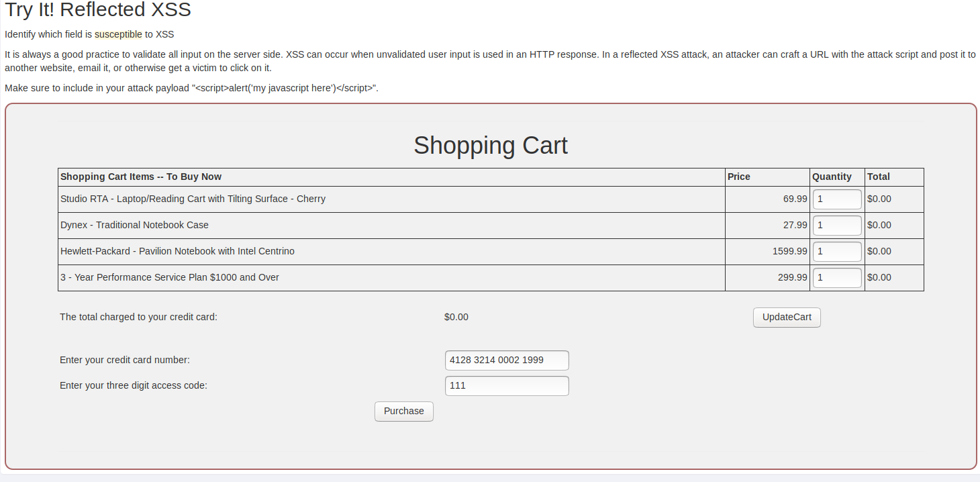Click the three digit access code field
Viewport: 980px width, 482px height.
(x=507, y=386)
